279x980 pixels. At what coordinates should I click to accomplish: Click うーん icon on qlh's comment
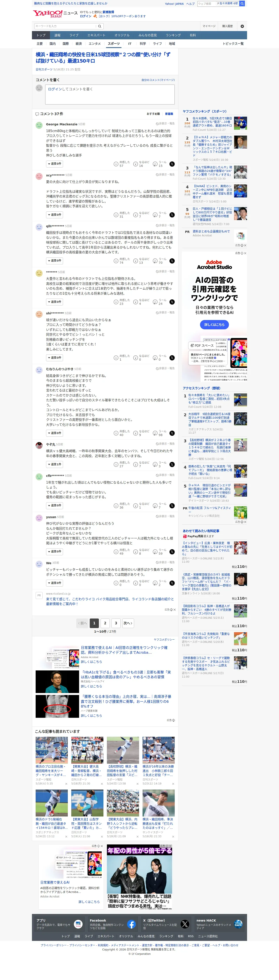point(155,261)
